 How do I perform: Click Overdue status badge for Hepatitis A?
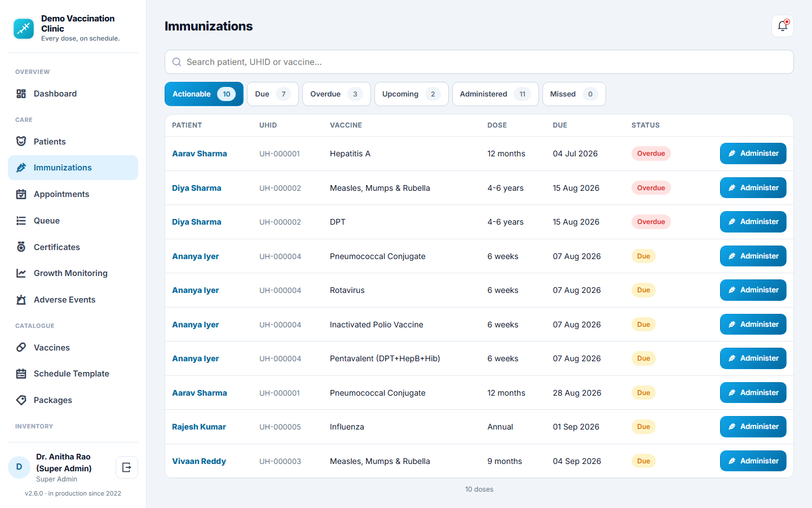[x=651, y=154]
